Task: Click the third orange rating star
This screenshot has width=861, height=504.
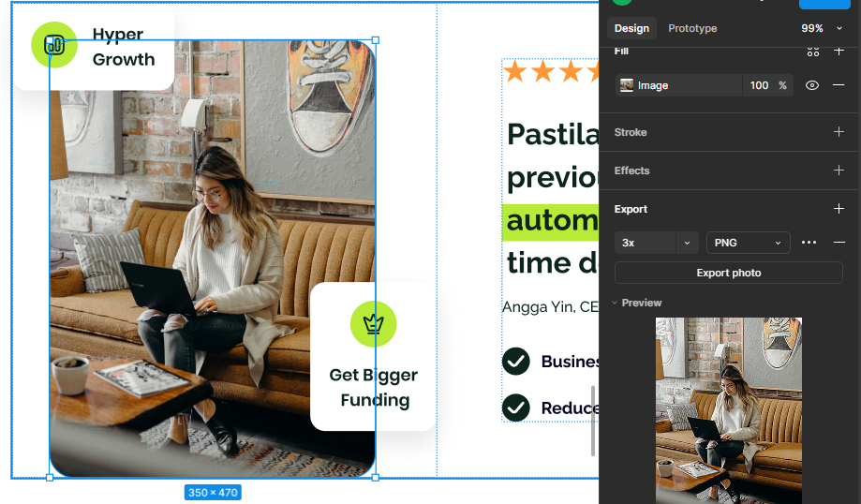Action: [x=572, y=71]
